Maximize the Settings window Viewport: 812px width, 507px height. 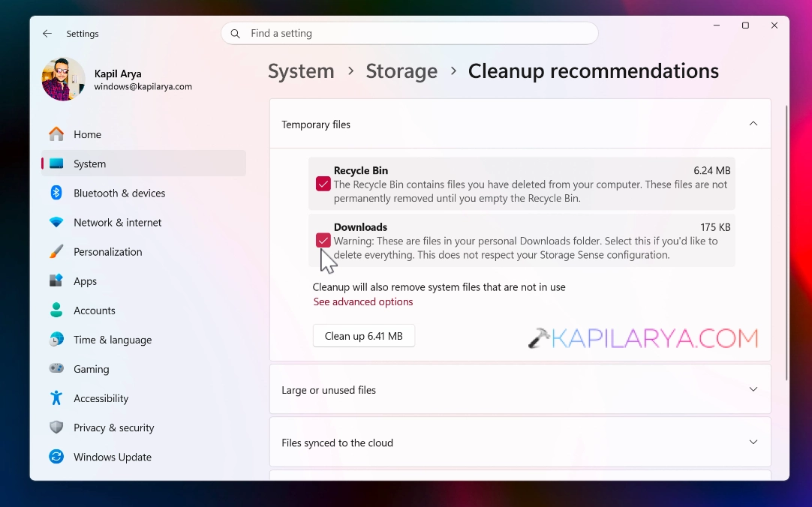(745, 25)
